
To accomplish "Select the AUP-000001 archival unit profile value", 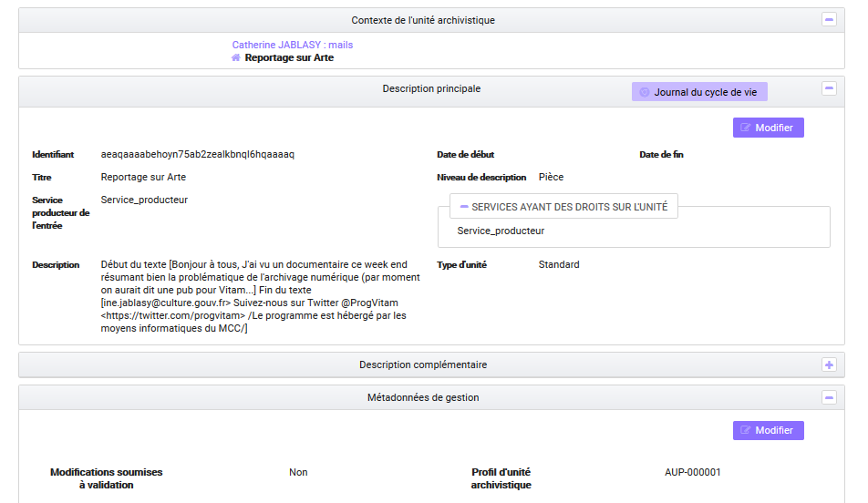I will pos(693,472).
